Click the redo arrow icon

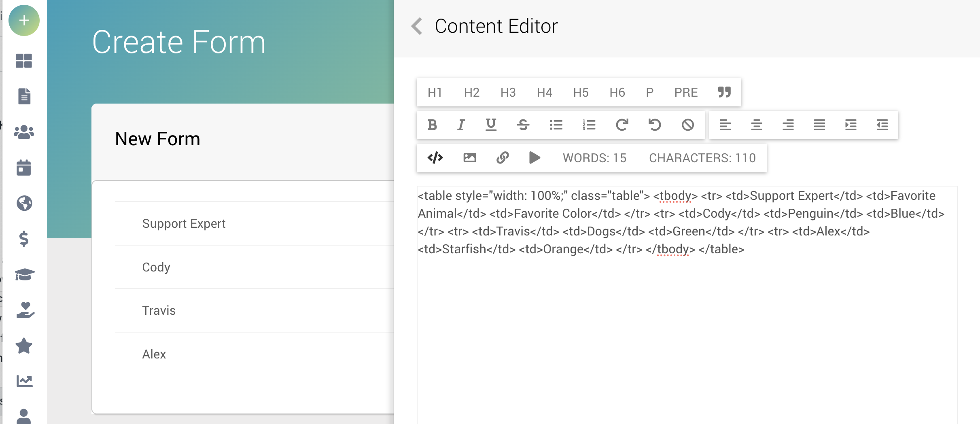tap(622, 125)
